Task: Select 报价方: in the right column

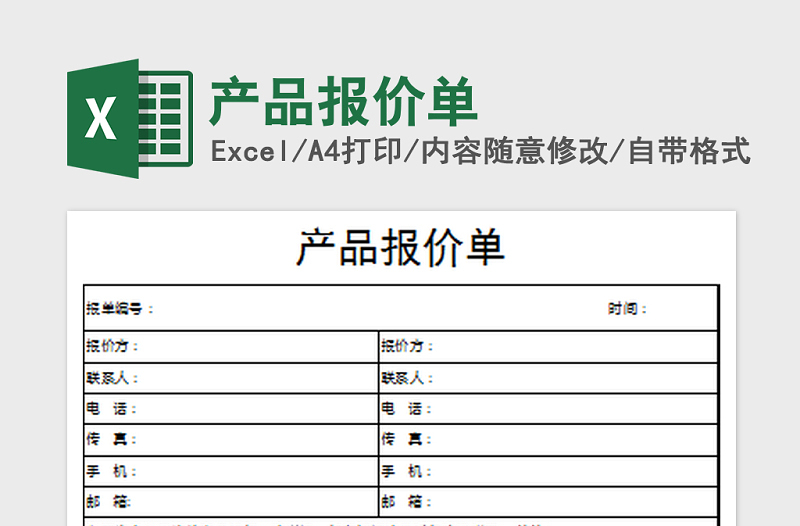Action: pyautogui.click(x=407, y=346)
